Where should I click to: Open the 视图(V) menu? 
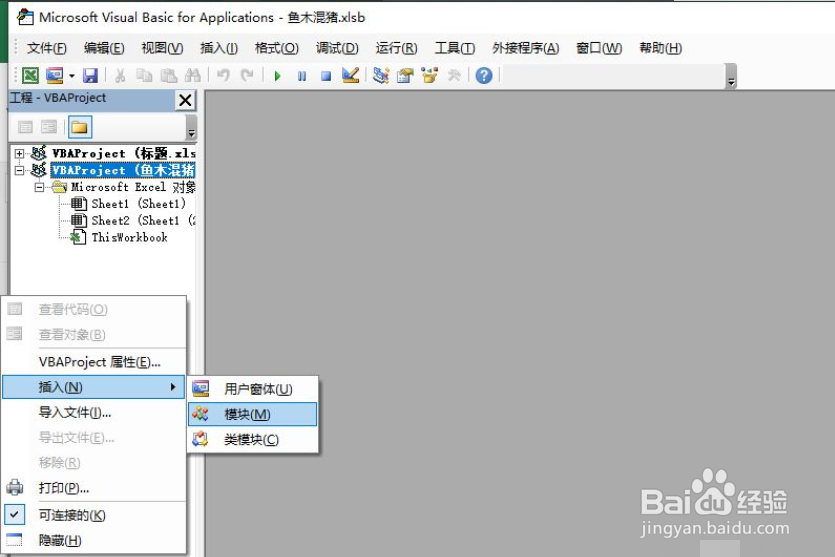pos(162,48)
